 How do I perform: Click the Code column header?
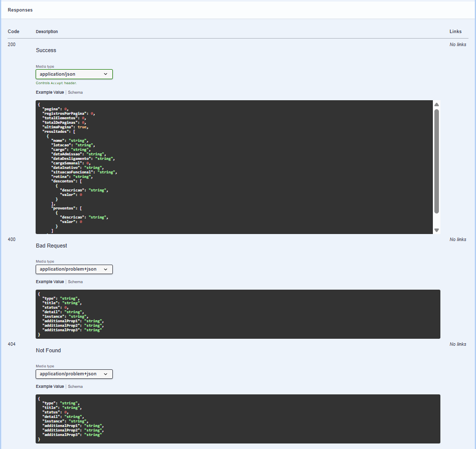click(x=14, y=32)
